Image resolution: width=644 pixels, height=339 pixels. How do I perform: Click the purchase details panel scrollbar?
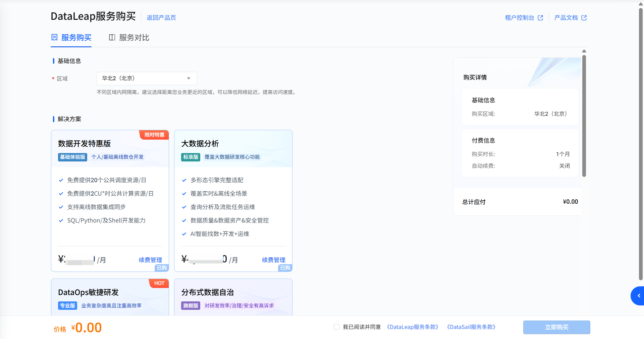tap(584, 116)
